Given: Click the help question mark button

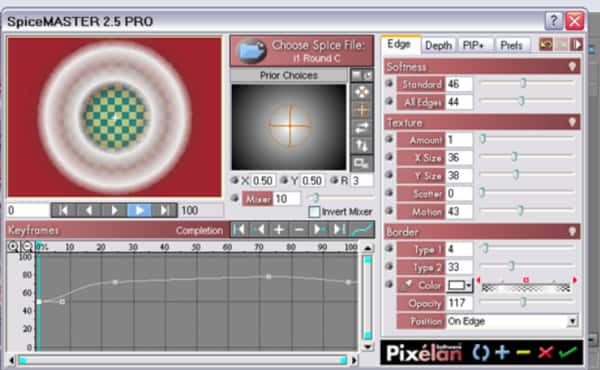Looking at the screenshot, I should (x=553, y=21).
